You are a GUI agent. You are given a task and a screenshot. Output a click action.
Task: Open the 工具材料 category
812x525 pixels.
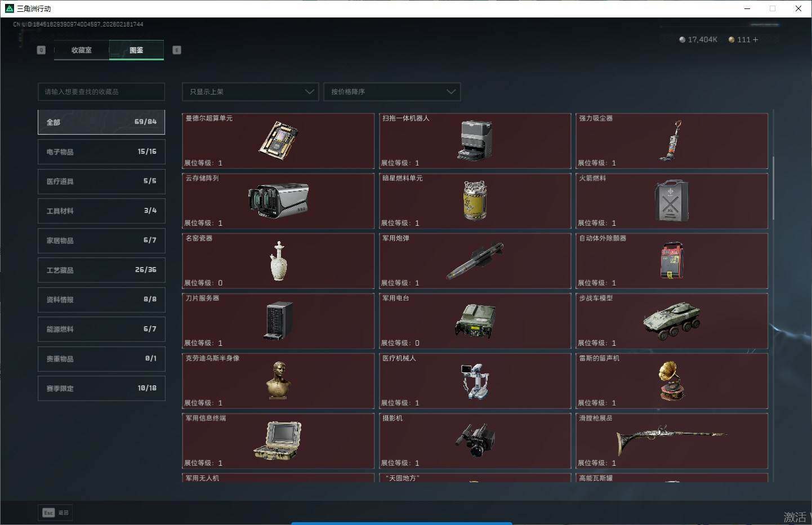(101, 211)
